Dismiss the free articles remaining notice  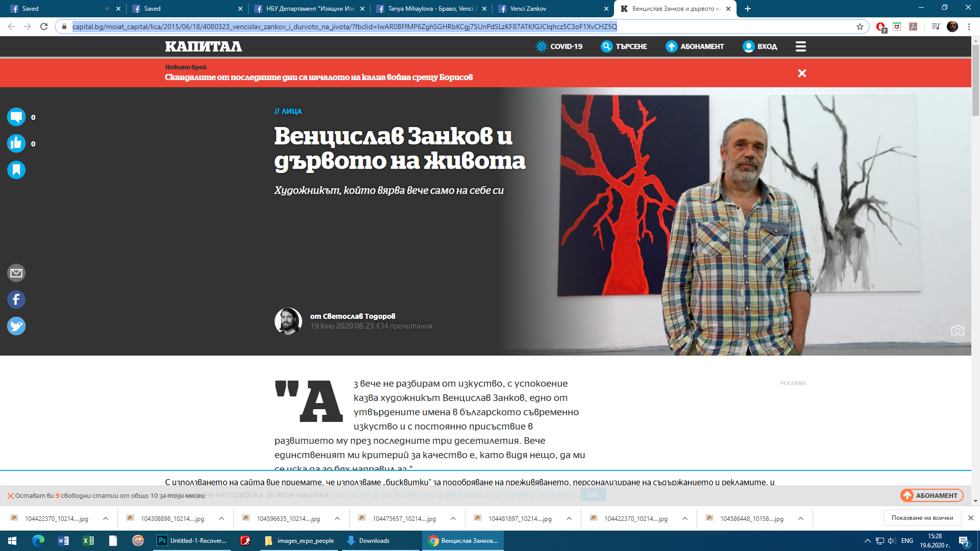pos(10,496)
